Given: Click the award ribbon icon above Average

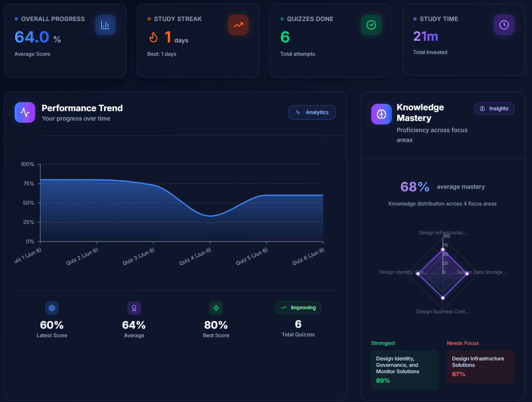Looking at the screenshot, I should coord(134,308).
